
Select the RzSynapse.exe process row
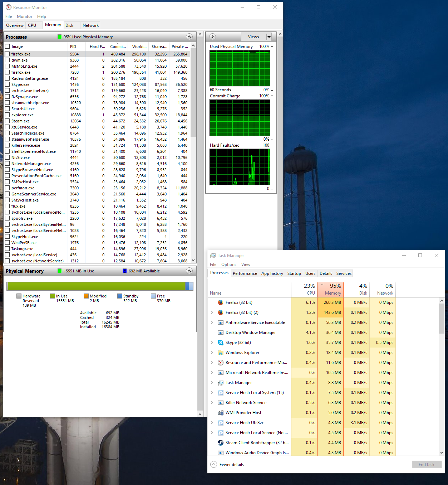(97, 97)
